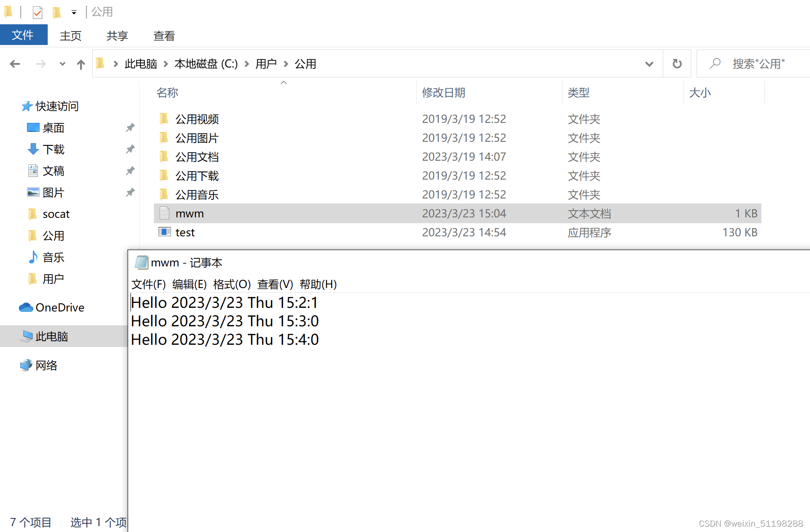Sort by 大小 column header
Viewport: 810px width, 532px height.
[700, 93]
